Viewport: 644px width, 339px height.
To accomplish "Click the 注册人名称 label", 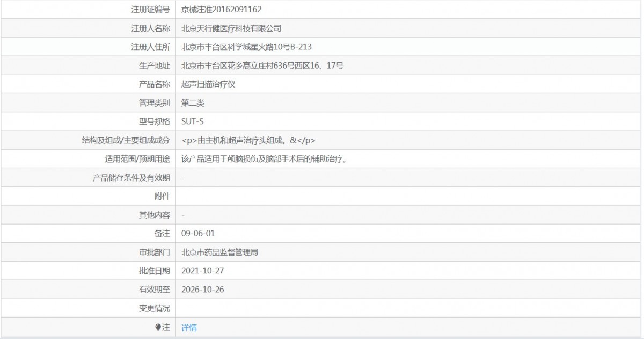I will click(150, 28).
